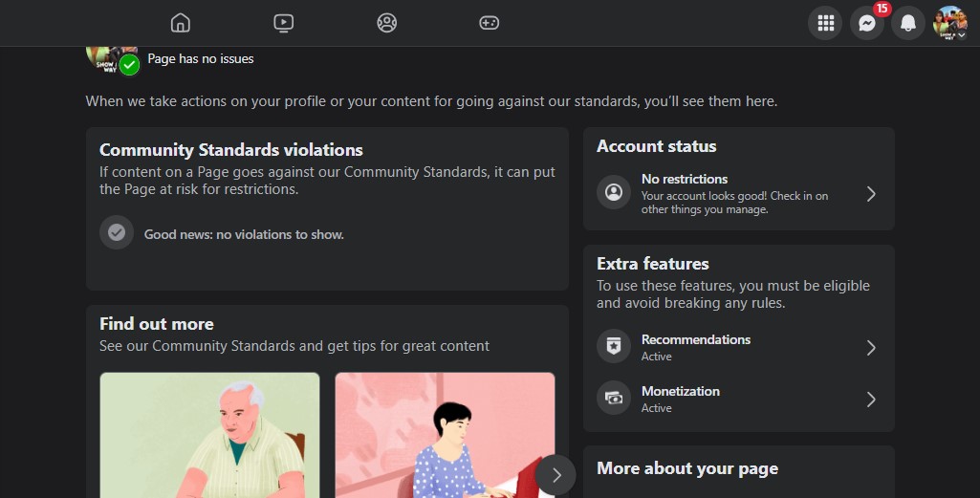Click the 'When we take actions' notice text
Viewport: 980px width, 498px height.
[x=431, y=101]
